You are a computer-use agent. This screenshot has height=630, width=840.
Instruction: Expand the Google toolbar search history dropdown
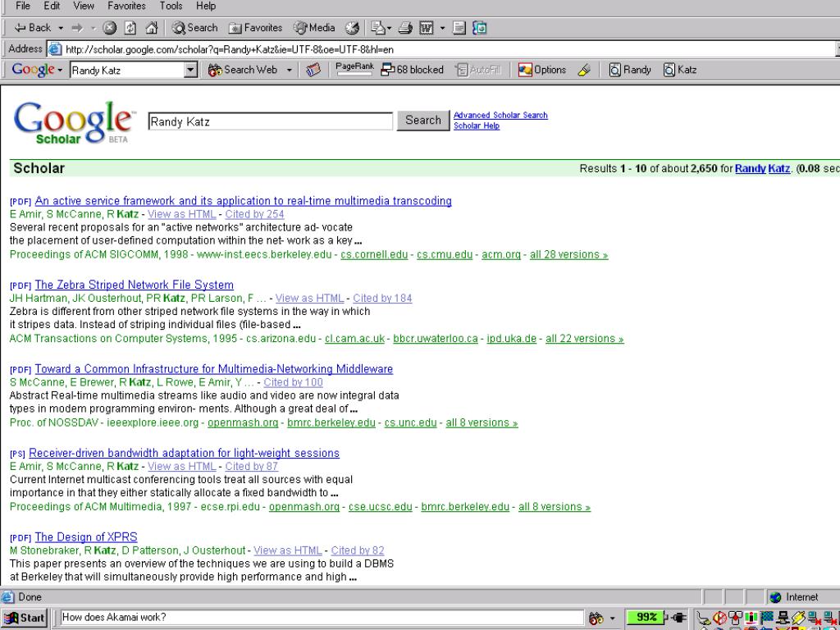(190, 71)
